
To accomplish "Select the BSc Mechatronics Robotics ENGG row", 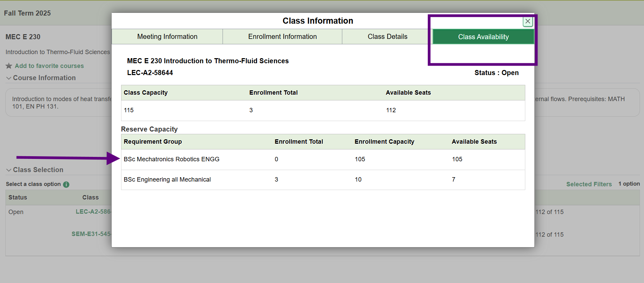I will pyautogui.click(x=171, y=159).
